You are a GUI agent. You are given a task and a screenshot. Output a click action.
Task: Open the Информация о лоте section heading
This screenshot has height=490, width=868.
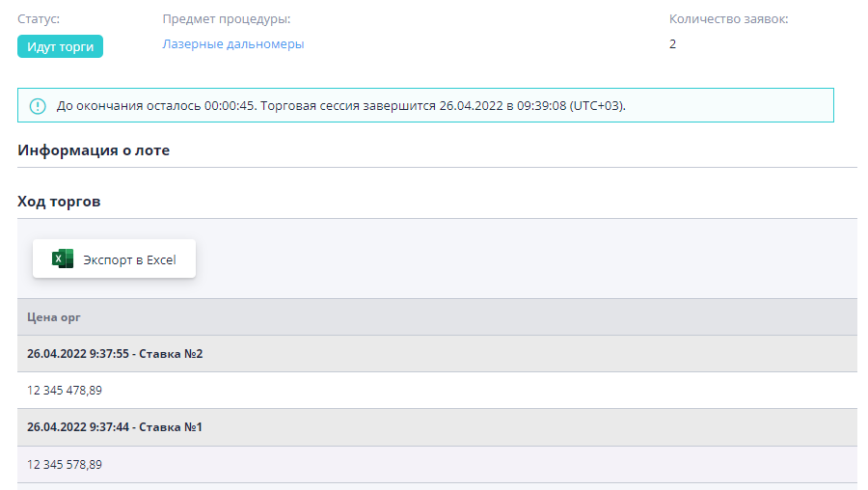tap(94, 150)
